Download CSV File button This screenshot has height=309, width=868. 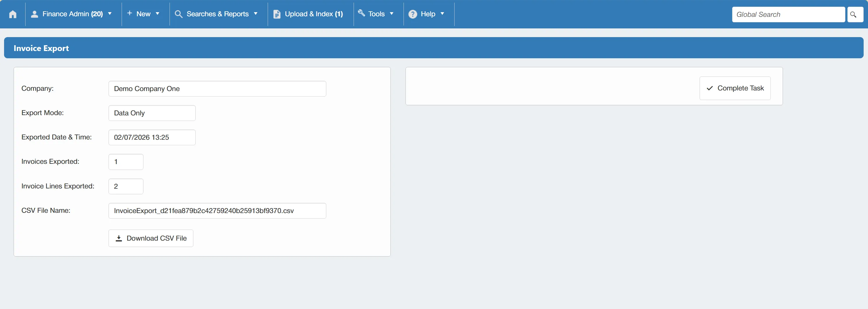point(151,238)
